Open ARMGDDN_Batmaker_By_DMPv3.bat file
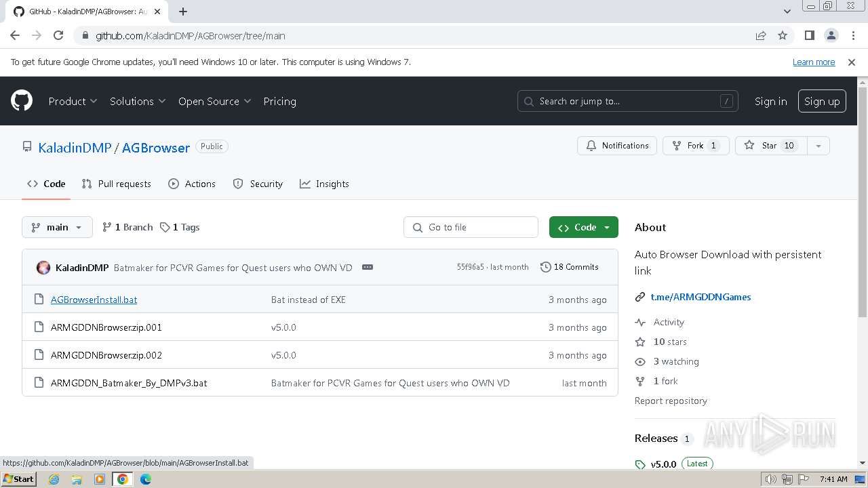Screen dimensions: 868x488 (129, 383)
